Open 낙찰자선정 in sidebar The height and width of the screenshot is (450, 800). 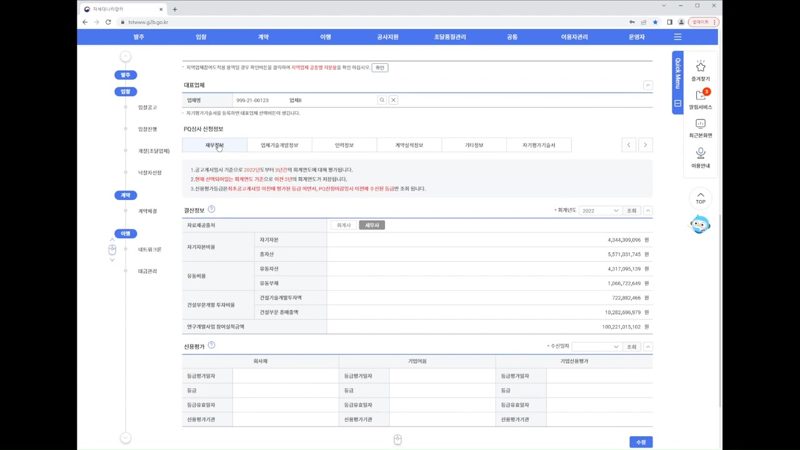149,172
